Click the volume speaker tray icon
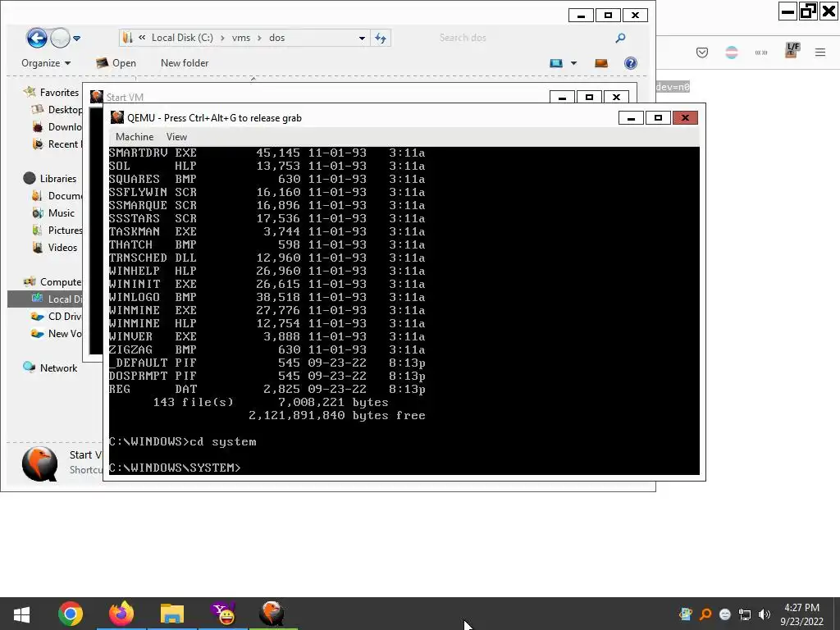This screenshot has height=630, width=840. (764, 614)
